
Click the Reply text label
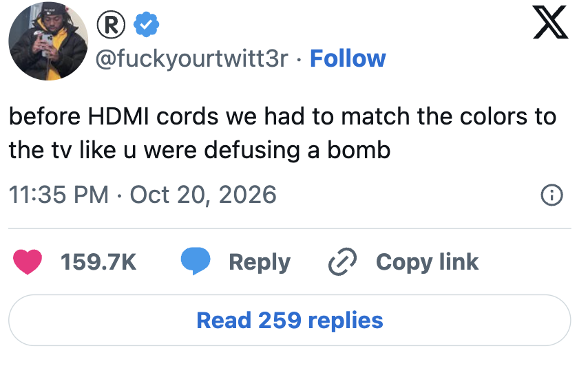[260, 263]
